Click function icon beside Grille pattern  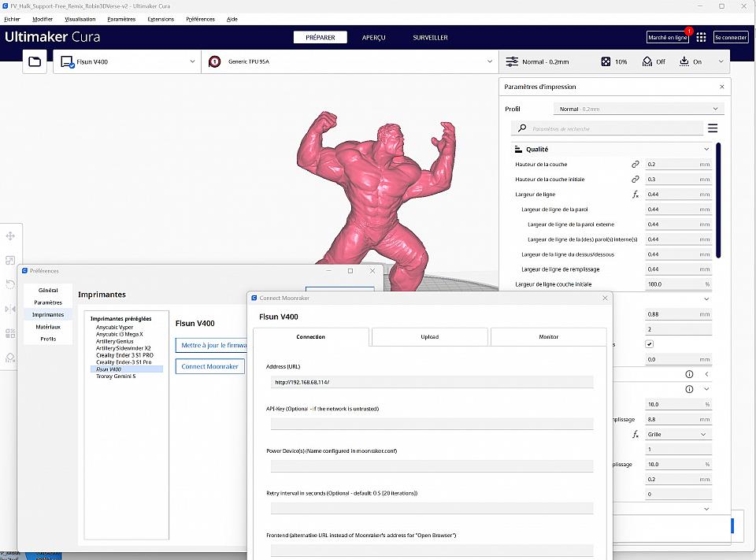(635, 435)
